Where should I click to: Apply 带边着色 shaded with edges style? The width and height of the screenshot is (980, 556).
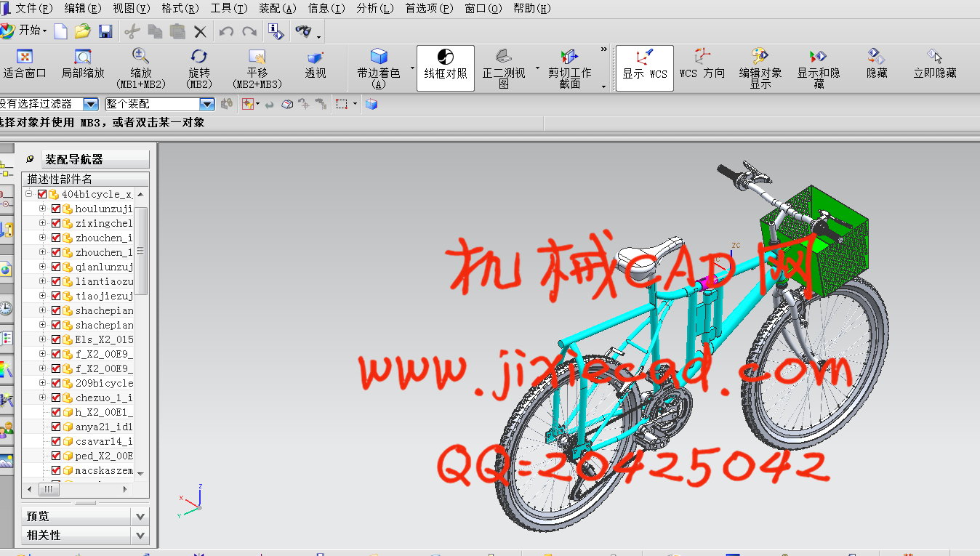pyautogui.click(x=378, y=68)
